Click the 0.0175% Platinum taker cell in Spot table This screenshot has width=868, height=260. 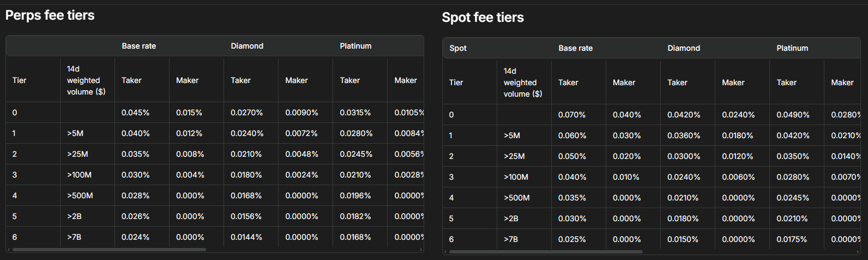(792, 239)
